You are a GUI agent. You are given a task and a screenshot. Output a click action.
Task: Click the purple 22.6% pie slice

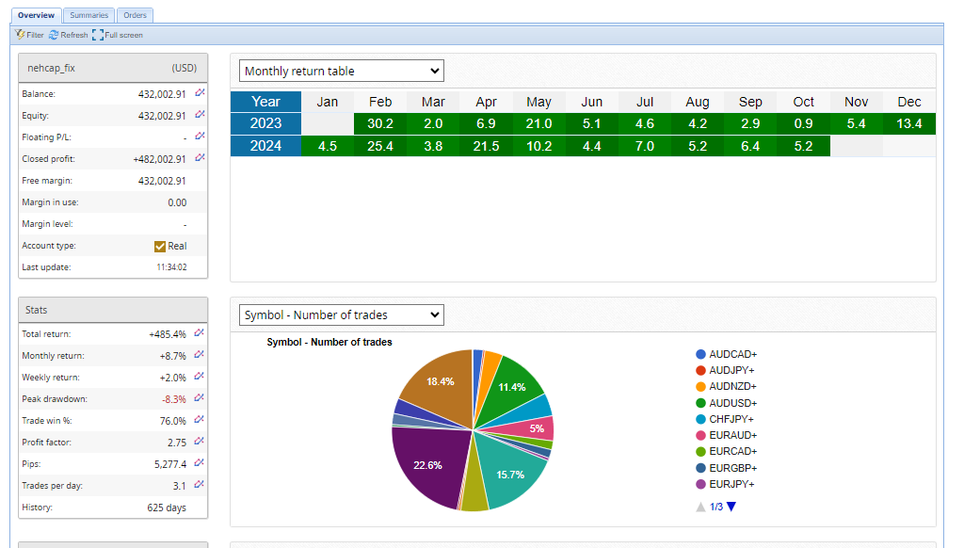coord(426,465)
